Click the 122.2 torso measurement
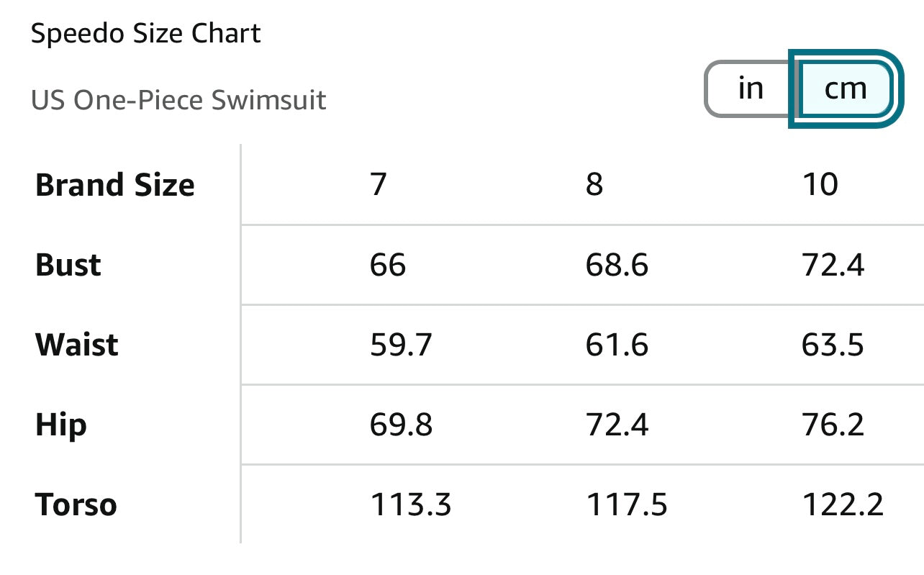924x575 pixels. point(842,505)
